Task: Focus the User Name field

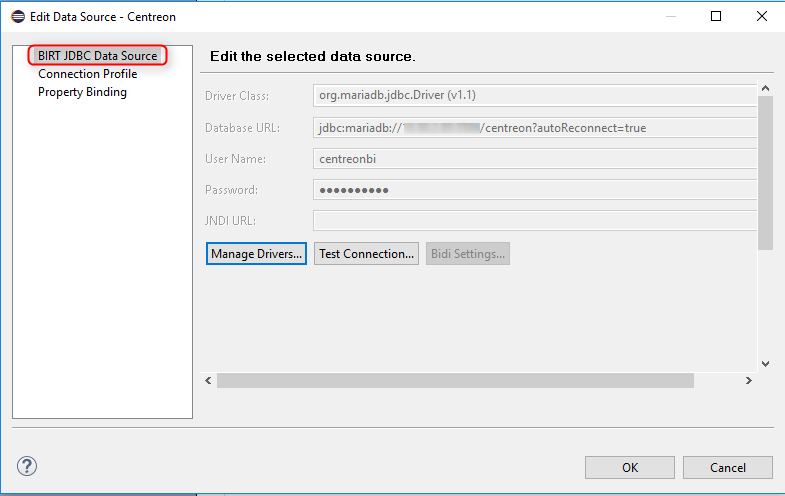Action: (532, 159)
